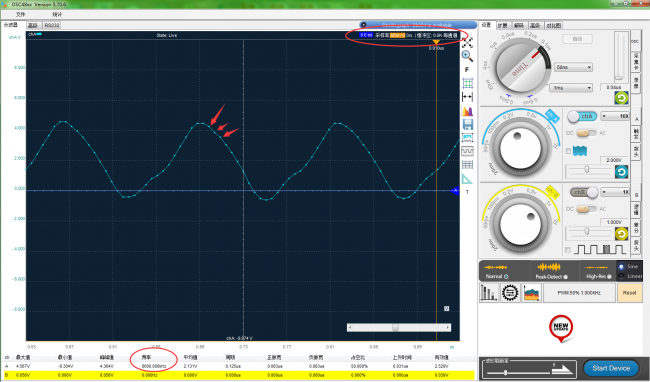
Task: Save waveform with the floppy disk icon
Action: point(468,124)
